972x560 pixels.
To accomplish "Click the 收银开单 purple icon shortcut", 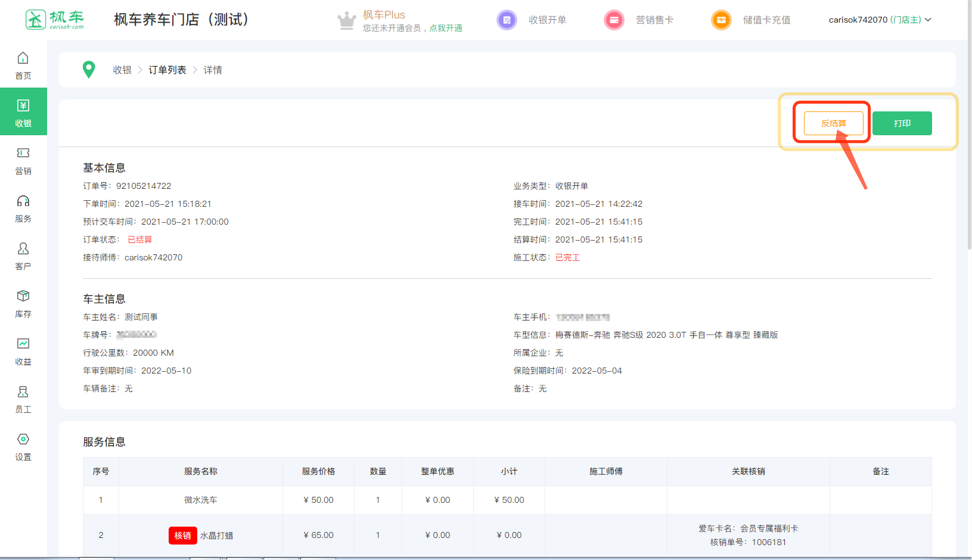I will [507, 20].
